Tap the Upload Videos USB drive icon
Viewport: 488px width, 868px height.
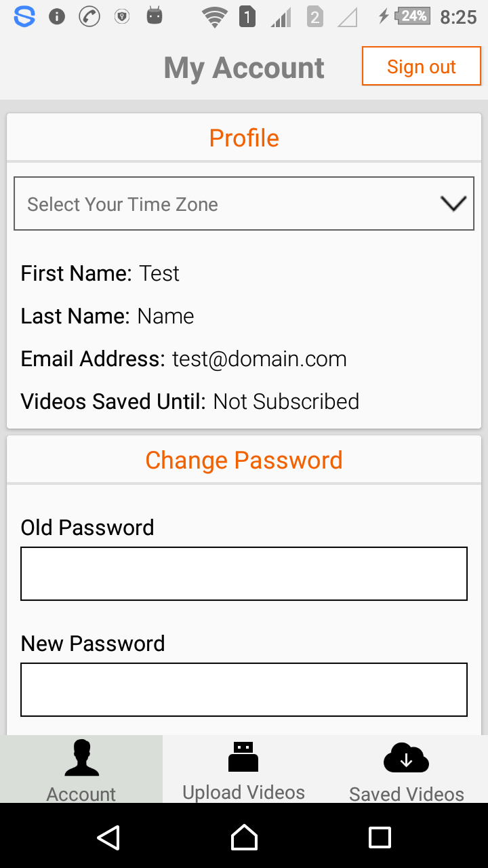[243, 757]
